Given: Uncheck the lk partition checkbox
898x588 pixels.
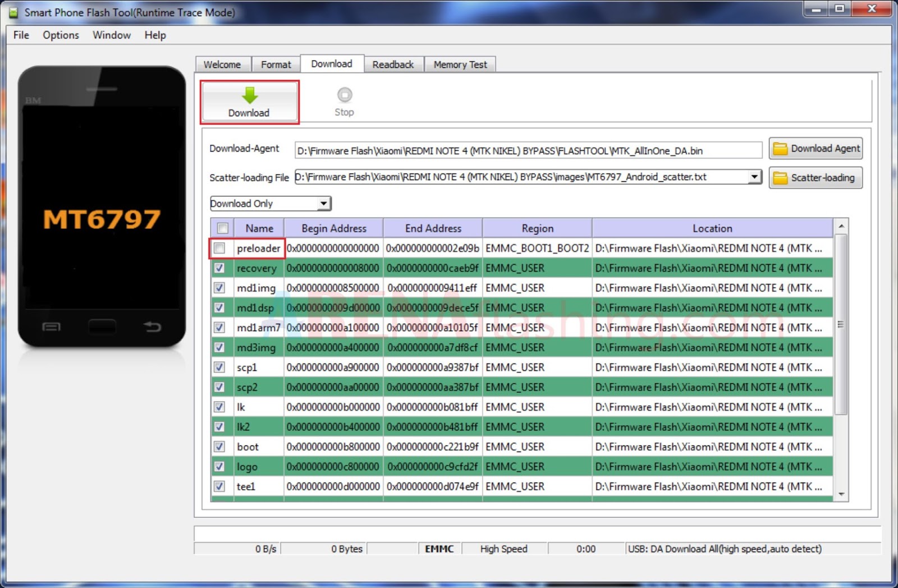Looking at the screenshot, I should click(219, 407).
